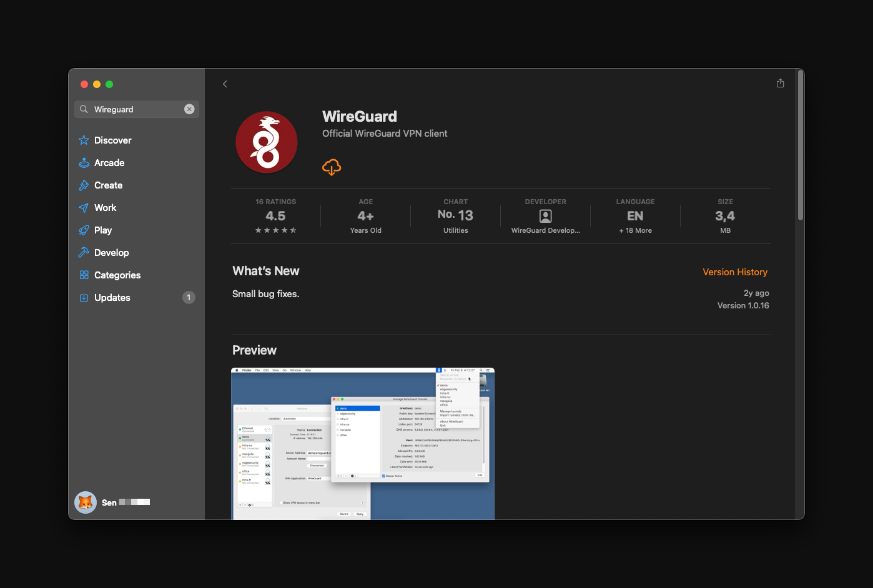Click the 2y ago release date text
The width and height of the screenshot is (873, 588).
click(756, 293)
